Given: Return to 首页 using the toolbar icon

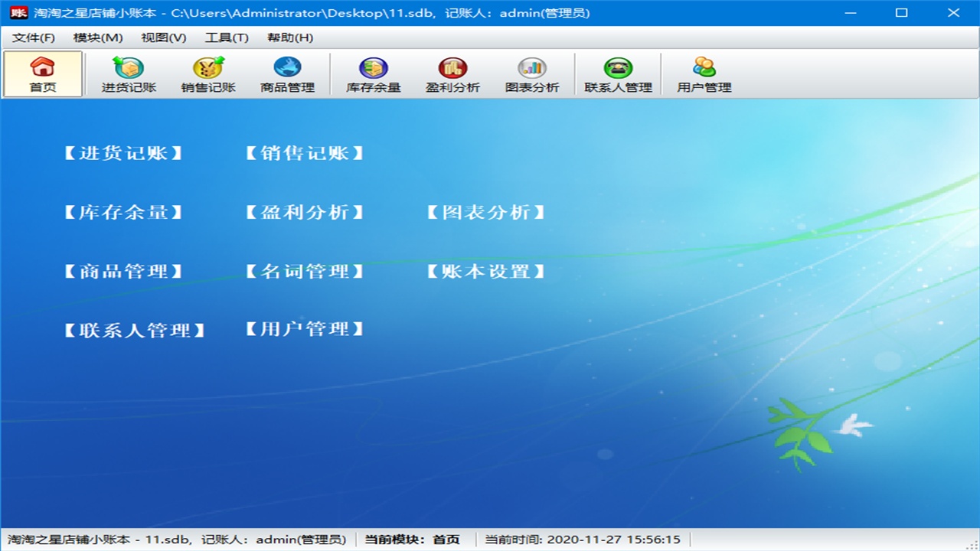Looking at the screenshot, I should [x=42, y=73].
